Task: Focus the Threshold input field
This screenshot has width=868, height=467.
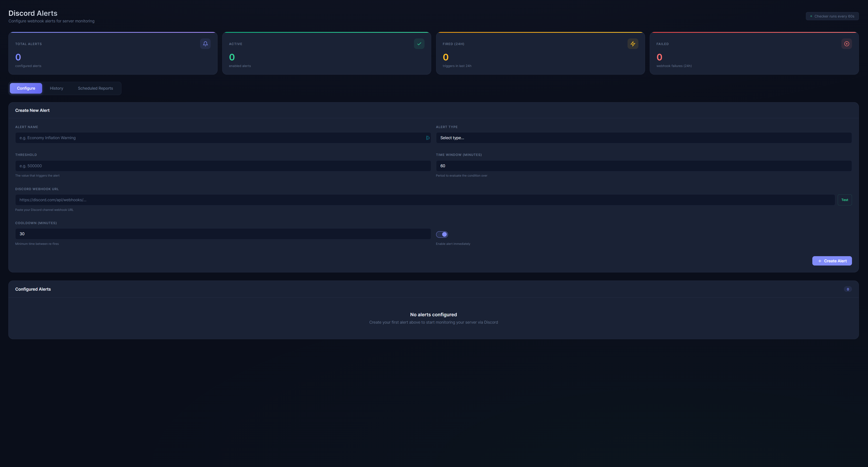Action: point(223,166)
